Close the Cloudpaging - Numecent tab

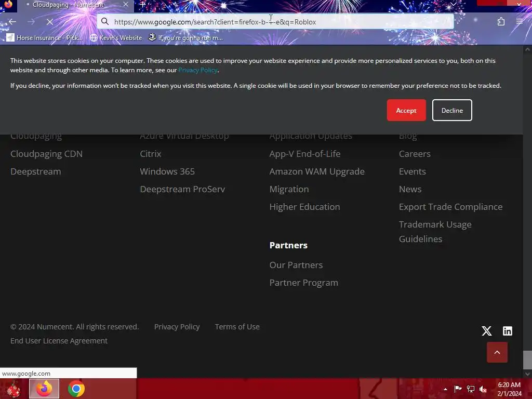point(126,5)
